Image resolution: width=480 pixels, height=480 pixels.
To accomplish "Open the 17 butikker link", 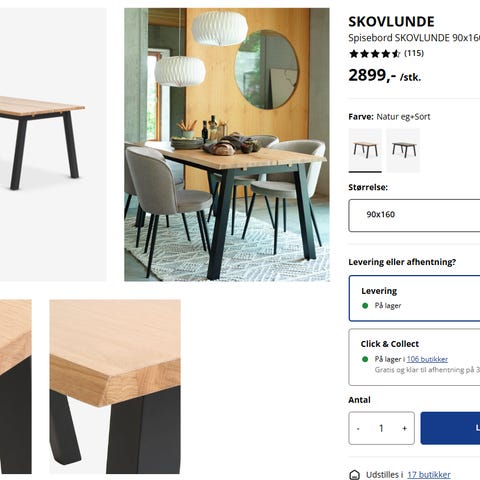I will (429, 475).
